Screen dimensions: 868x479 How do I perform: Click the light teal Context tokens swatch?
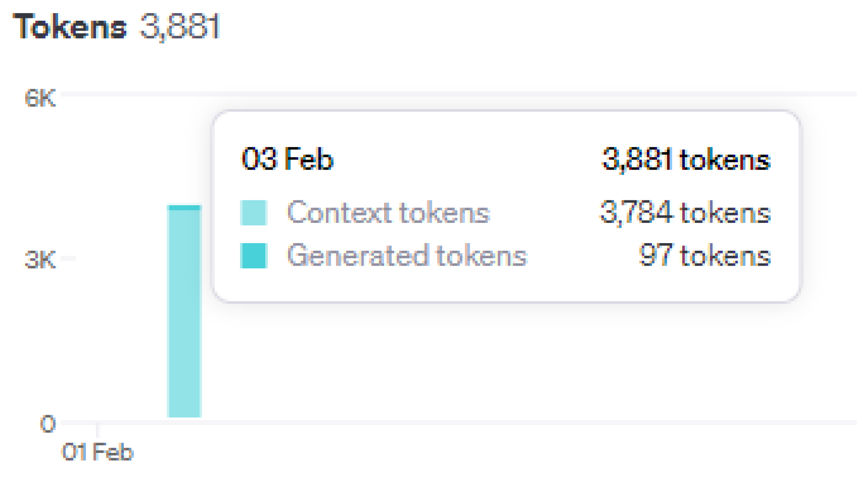(253, 212)
